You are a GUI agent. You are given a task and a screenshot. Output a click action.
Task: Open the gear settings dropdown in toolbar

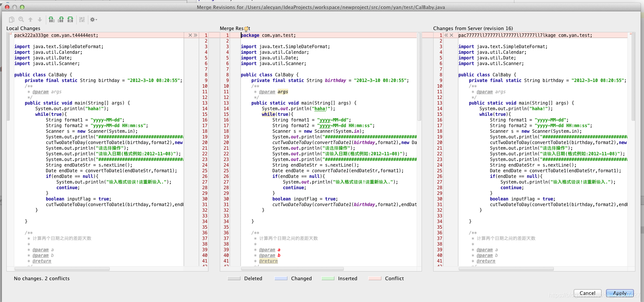point(93,20)
